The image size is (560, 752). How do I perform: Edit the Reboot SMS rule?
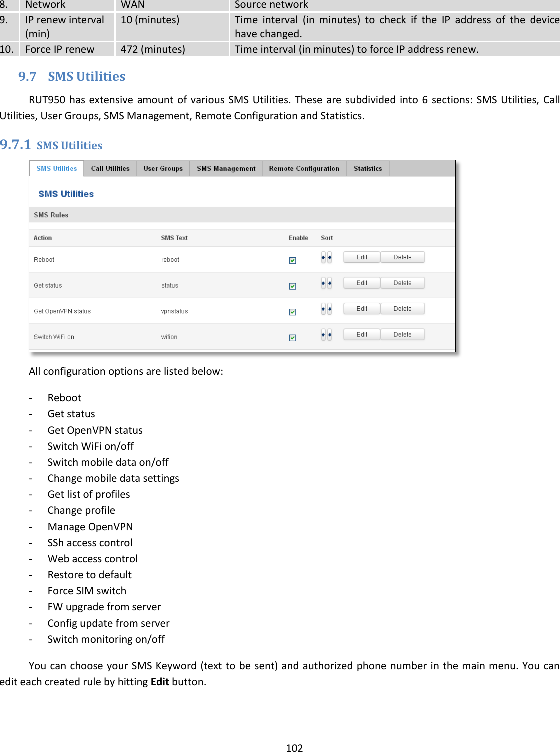point(361,257)
